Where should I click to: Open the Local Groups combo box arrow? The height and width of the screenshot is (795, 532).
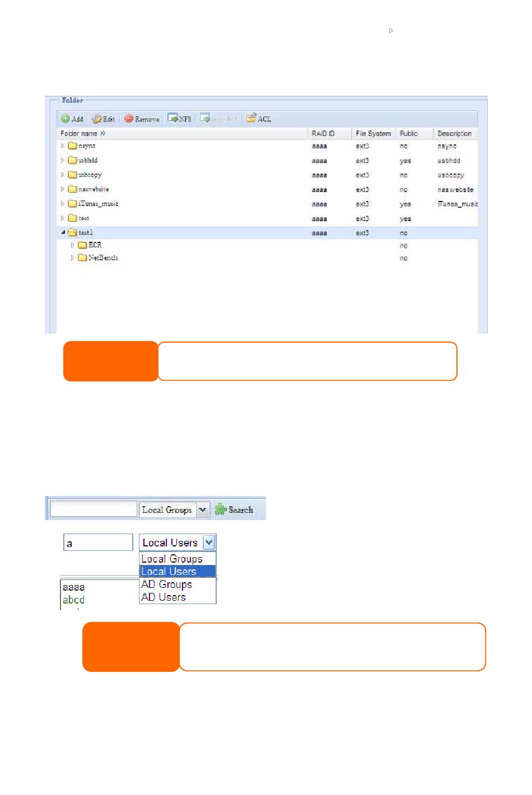click(203, 509)
